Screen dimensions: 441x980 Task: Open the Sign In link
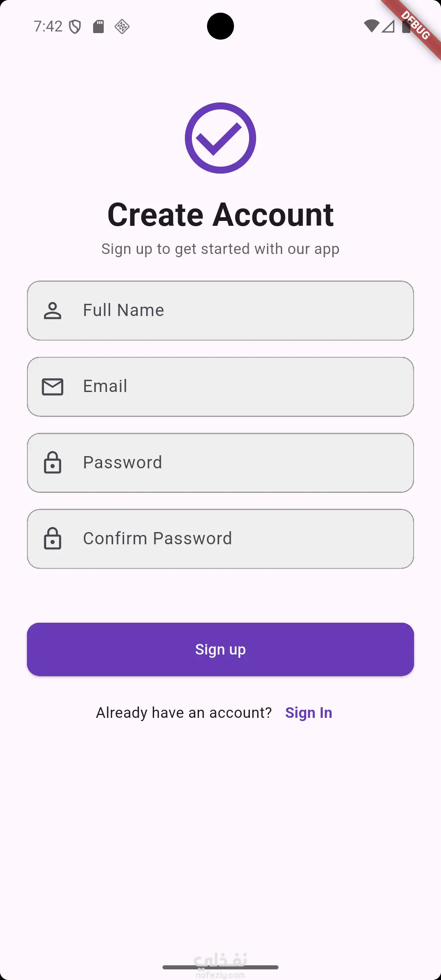(x=309, y=713)
